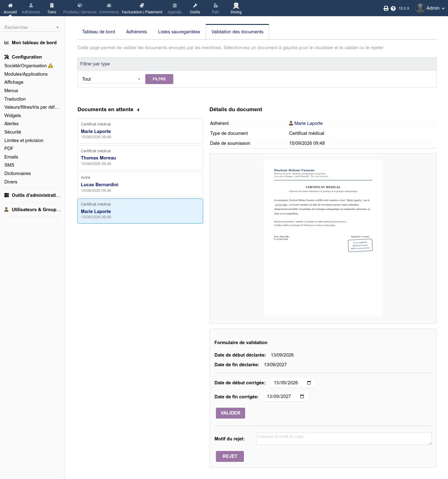Open calendar picker for Date de début corrigée
Screen dimensions: 448x479
coord(309,383)
